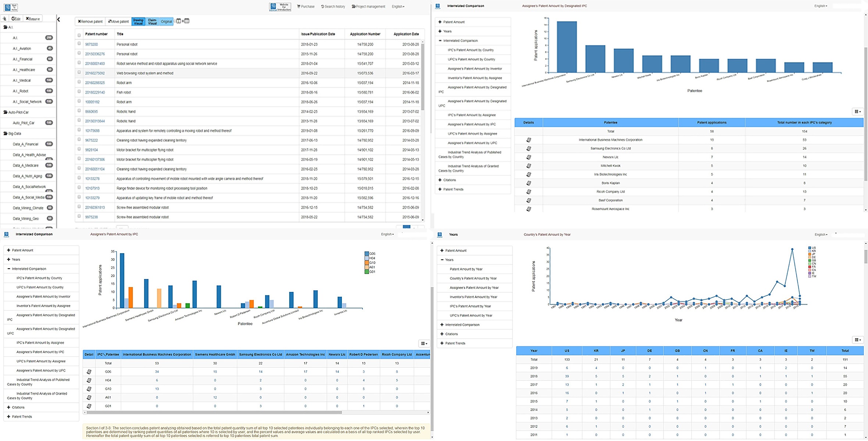Open detail icon for G01 IPC row

point(89,406)
